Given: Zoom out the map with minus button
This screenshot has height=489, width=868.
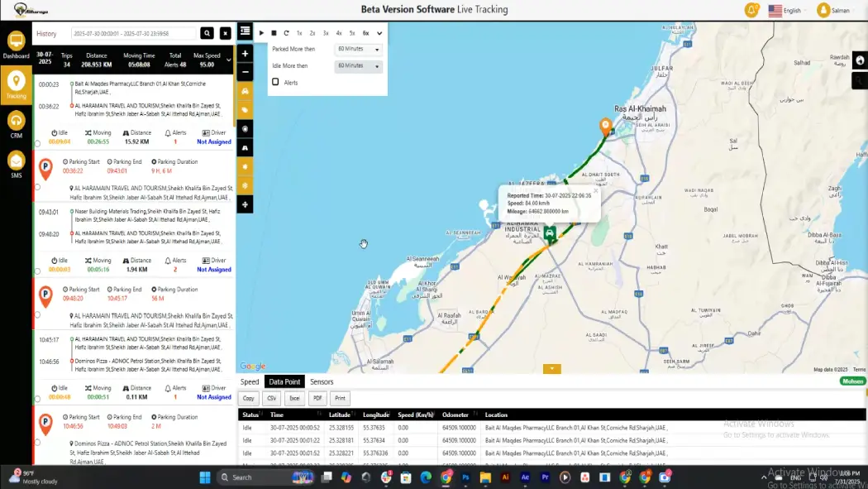Looking at the screenshot, I should (245, 72).
